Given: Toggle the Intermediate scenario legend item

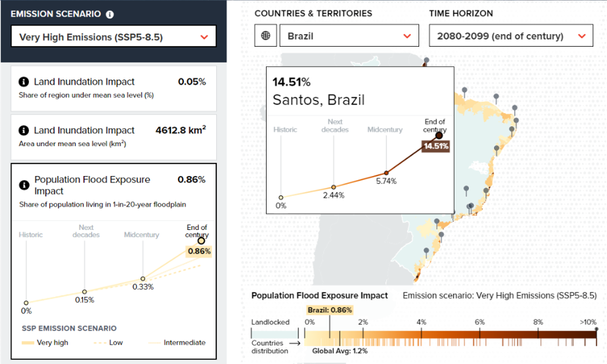Looking at the screenshot, I should 177,343.
